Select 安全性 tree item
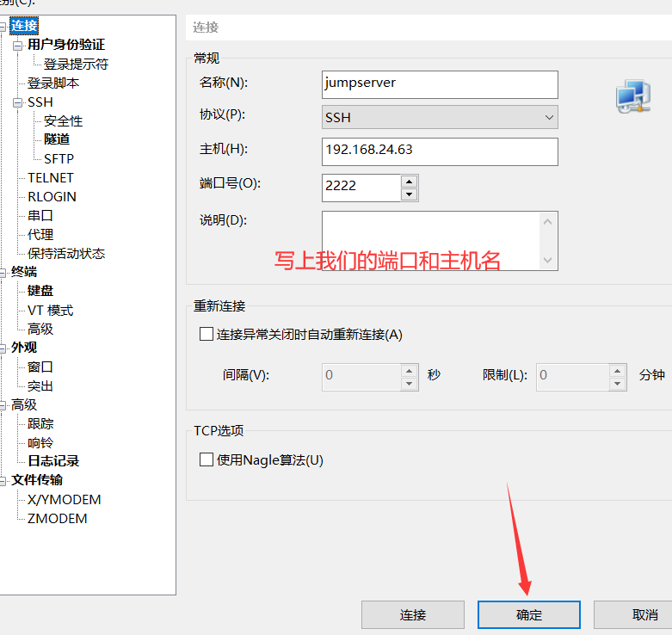The height and width of the screenshot is (635, 672). (63, 120)
